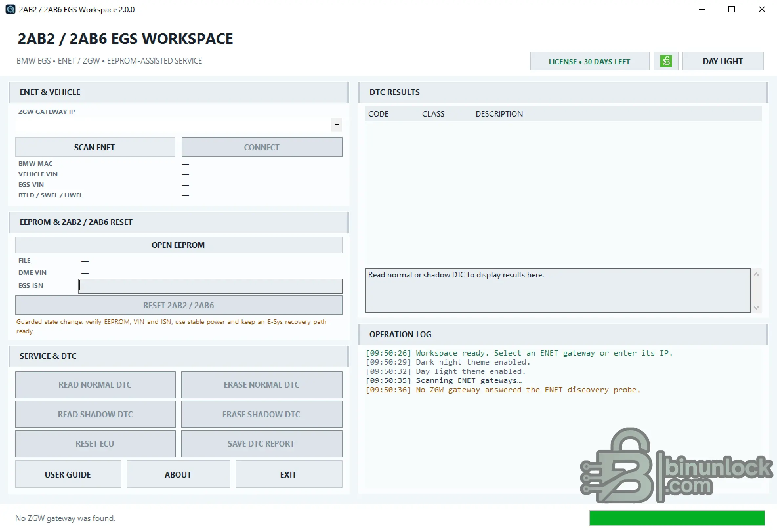Click READ SHADOW DTC
Image resolution: width=777 pixels, height=532 pixels.
(95, 414)
